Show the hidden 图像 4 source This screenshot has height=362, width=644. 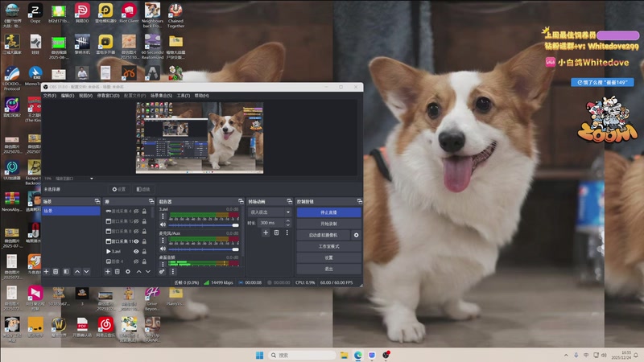pyautogui.click(x=136, y=261)
